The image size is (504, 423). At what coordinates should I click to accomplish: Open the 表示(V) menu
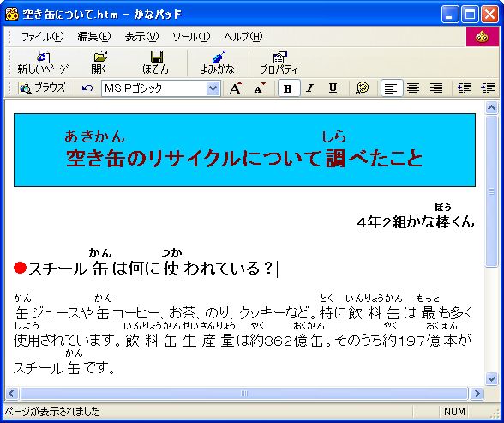(141, 37)
